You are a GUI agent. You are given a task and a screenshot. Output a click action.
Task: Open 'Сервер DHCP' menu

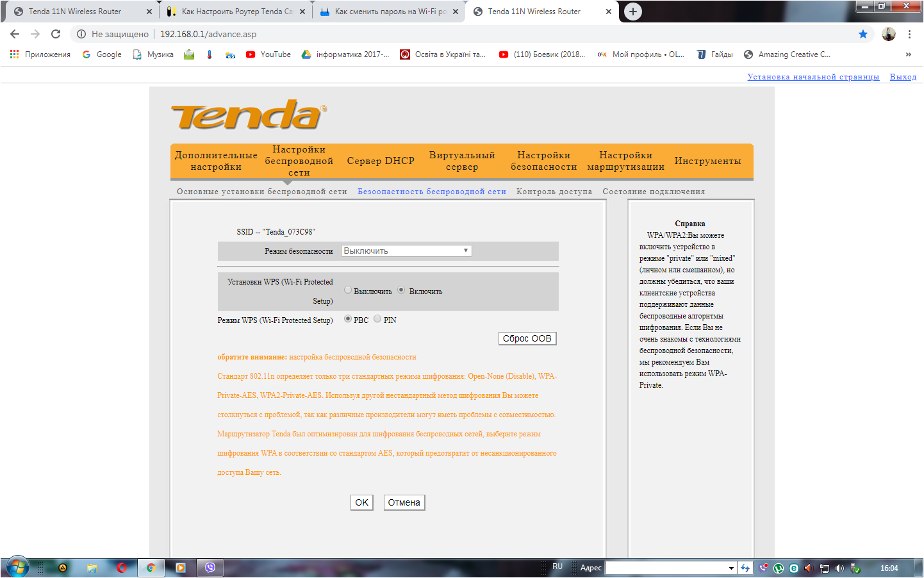click(x=381, y=161)
